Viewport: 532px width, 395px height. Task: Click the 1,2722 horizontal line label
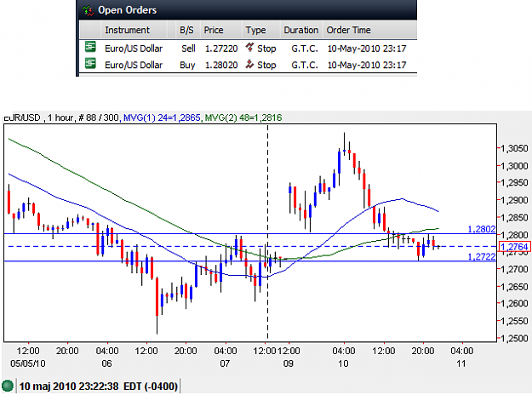[482, 257]
